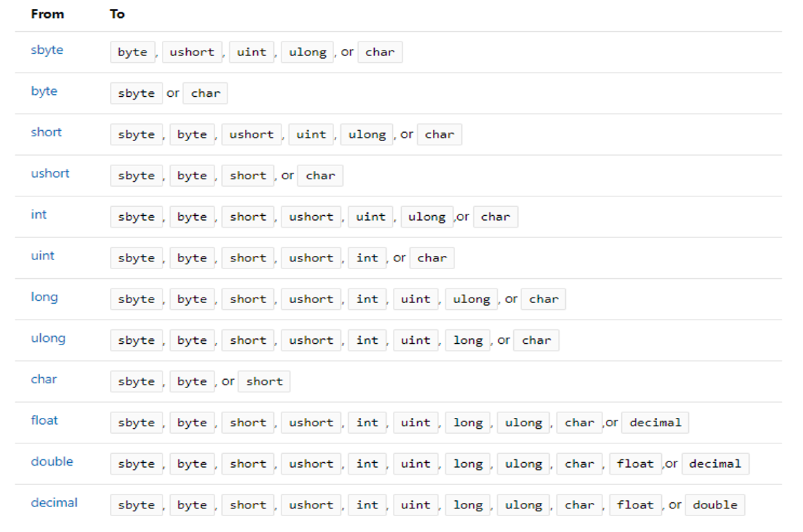
Task: Select the decimal code tag in float row
Action: point(655,423)
